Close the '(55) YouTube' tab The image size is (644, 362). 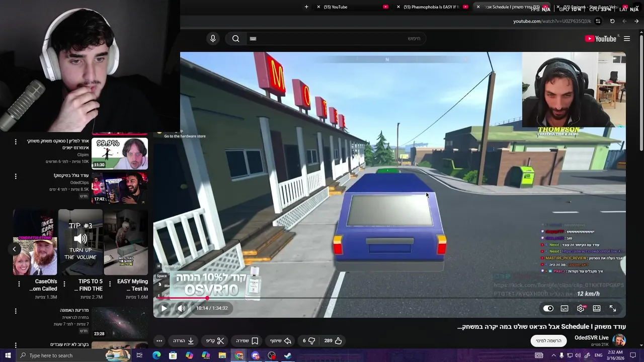point(318,7)
